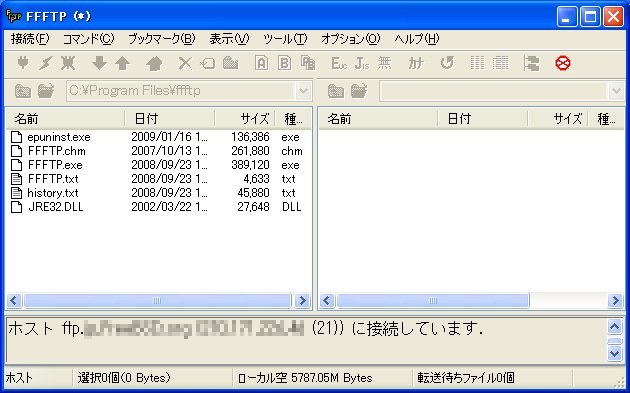Toggle binary transfer mode B button

pos(284,63)
